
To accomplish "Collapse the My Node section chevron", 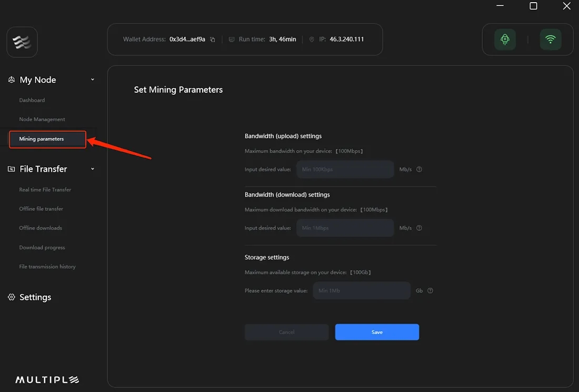I will (93, 79).
